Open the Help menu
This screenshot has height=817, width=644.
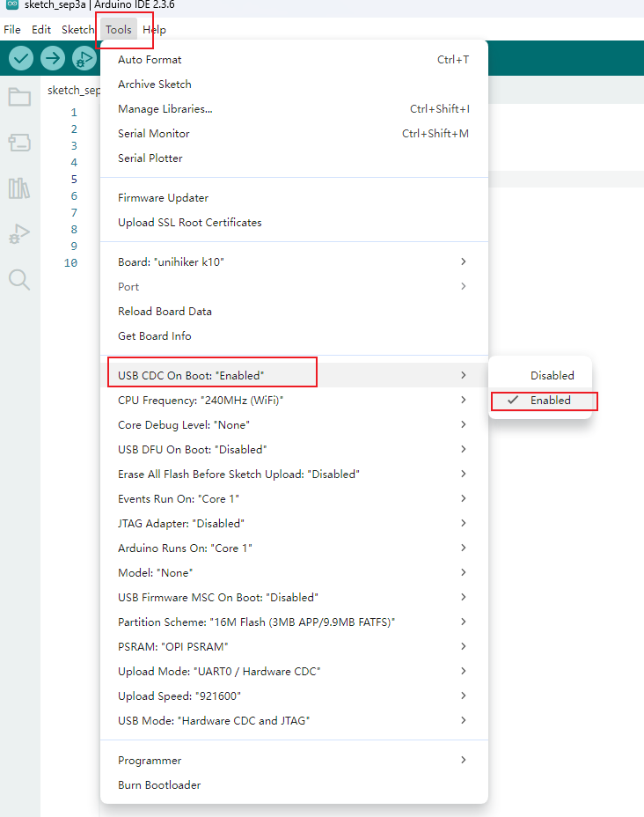[x=154, y=30]
